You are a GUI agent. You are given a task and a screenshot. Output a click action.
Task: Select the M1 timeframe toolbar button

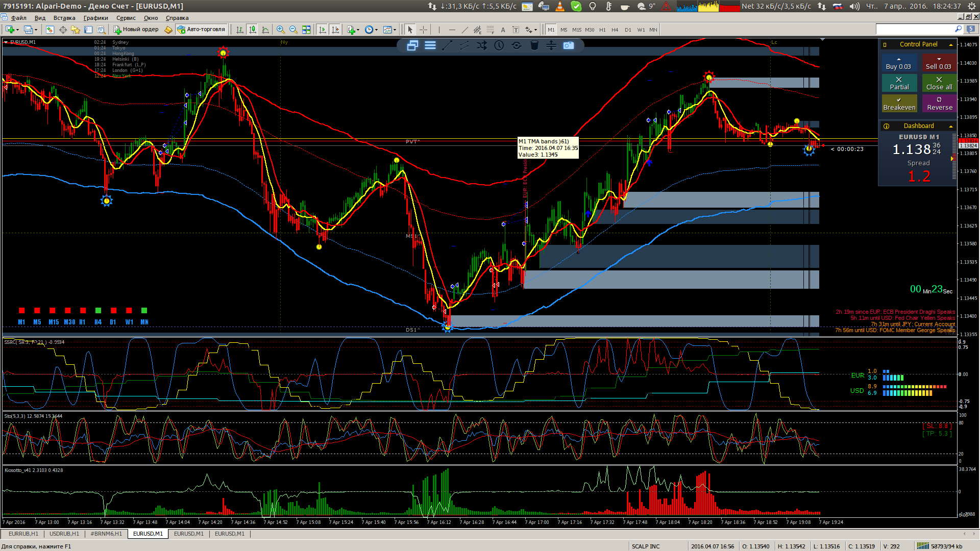[x=551, y=30]
